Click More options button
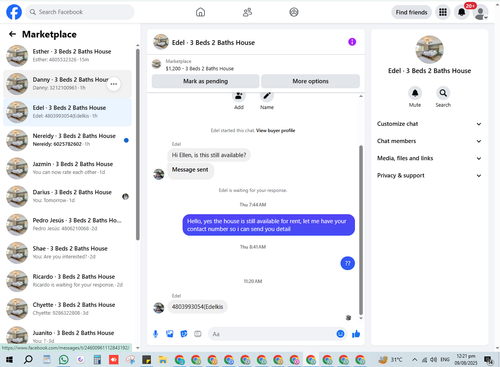 (310, 81)
